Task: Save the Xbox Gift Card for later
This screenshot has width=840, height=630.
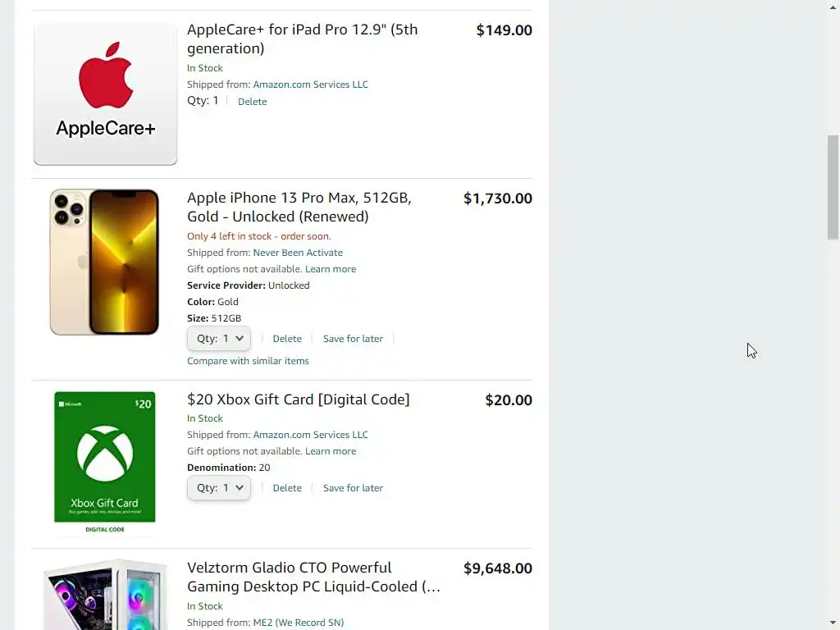Action: click(x=353, y=488)
